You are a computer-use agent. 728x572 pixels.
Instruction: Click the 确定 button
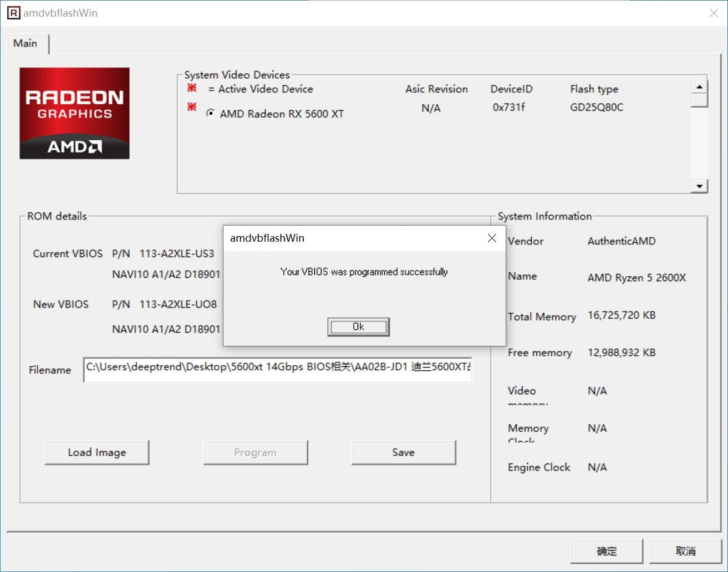click(606, 551)
